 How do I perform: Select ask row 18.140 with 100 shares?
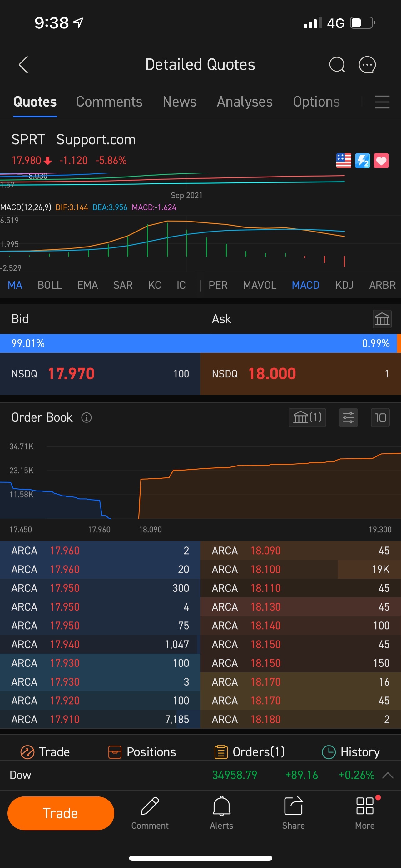301,626
